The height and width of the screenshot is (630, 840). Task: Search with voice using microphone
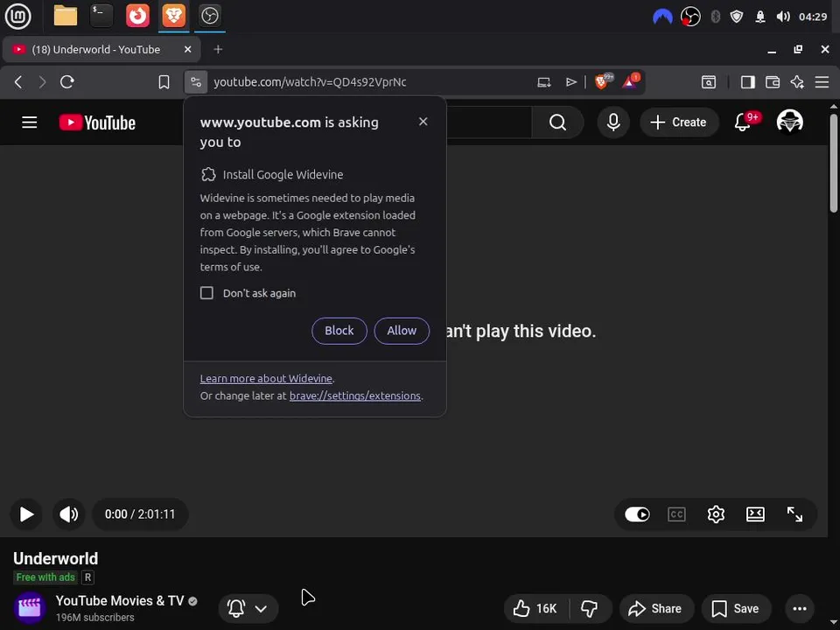(x=613, y=122)
